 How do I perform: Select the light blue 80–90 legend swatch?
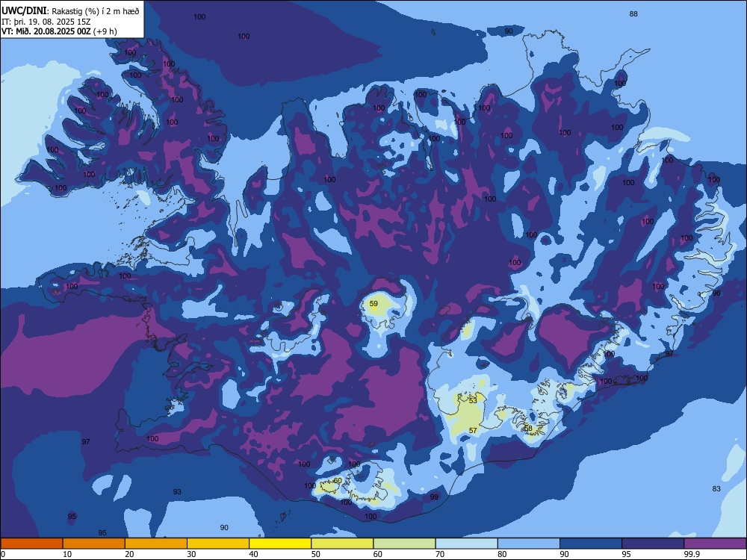[529, 544]
